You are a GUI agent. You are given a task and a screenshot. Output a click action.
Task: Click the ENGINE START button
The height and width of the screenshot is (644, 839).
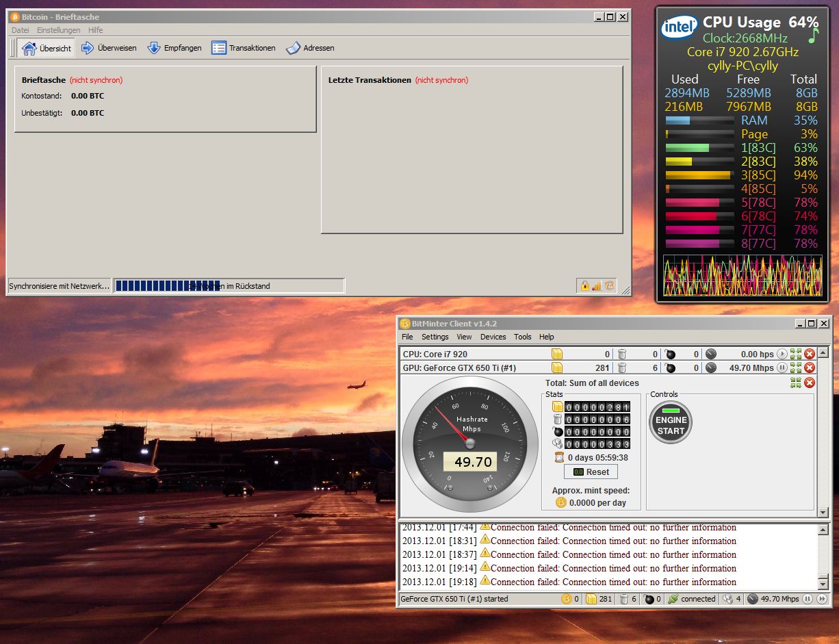point(671,422)
